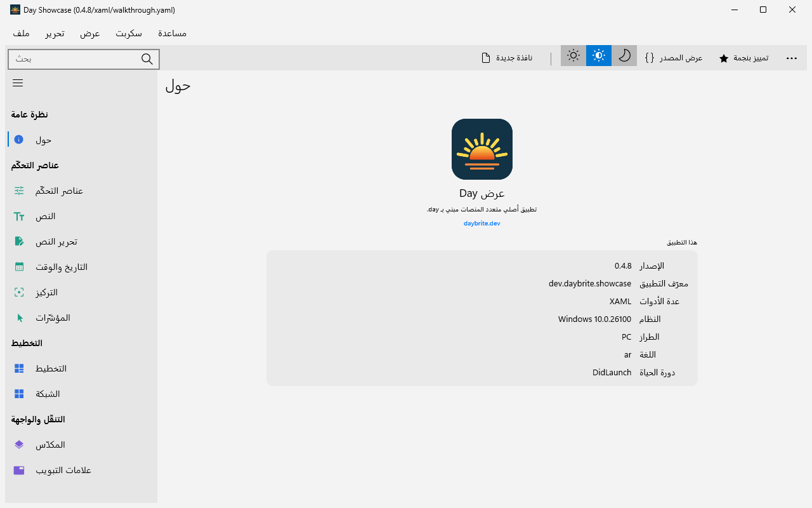The height and width of the screenshot is (508, 812).
Task: Click the tab icon for علامات التبويب
Action: (19, 470)
